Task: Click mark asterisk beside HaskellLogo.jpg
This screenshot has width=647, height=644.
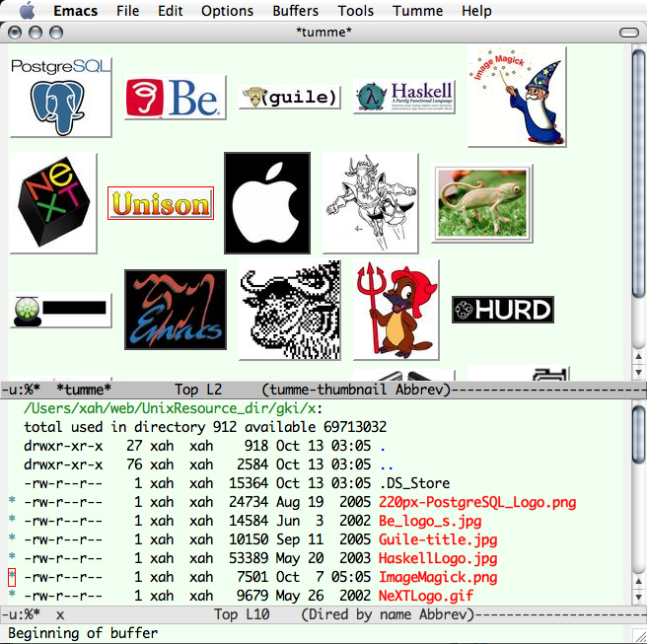Action: (x=12, y=556)
